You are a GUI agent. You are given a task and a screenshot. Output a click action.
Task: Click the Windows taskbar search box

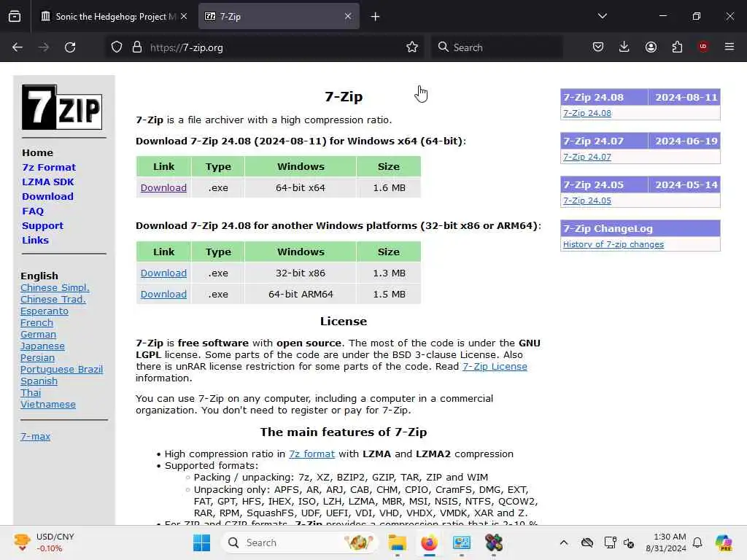click(300, 542)
